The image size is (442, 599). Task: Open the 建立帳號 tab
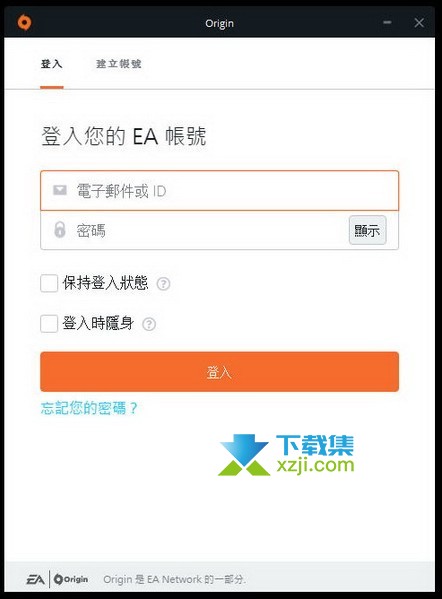[118, 64]
